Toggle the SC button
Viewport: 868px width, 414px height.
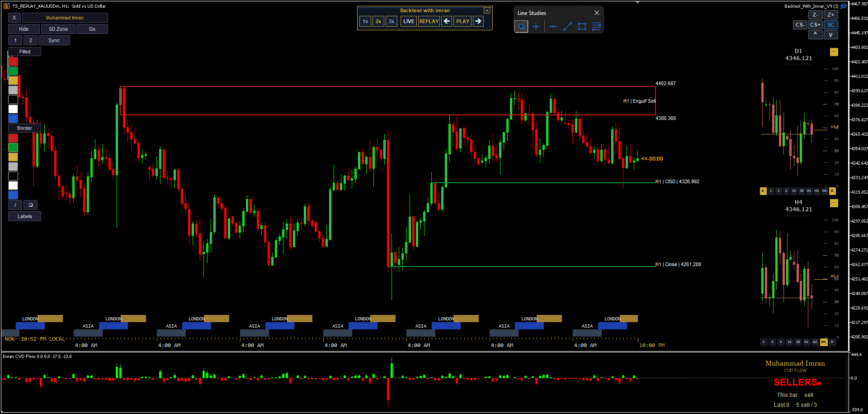click(831, 25)
